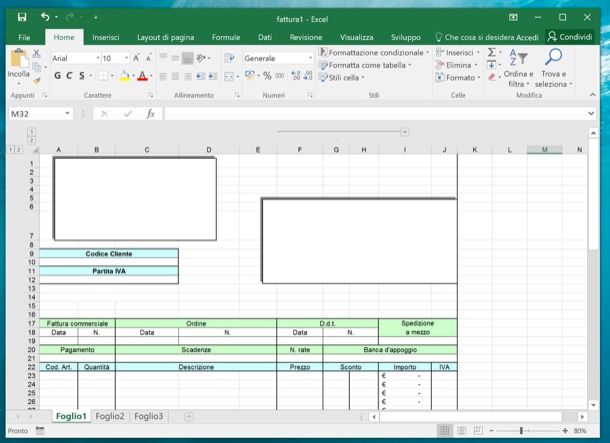Open the text orientation options
610x443 pixels.
[201, 58]
